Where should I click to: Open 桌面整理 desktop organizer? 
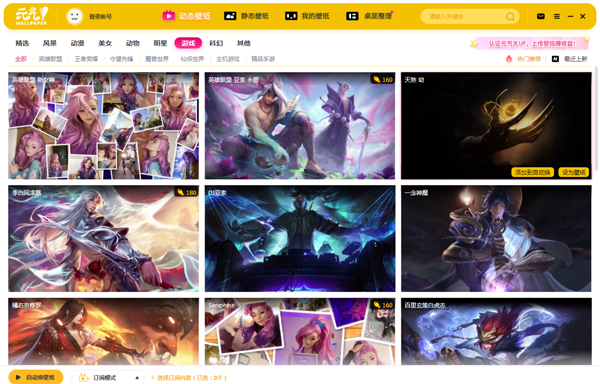(369, 16)
